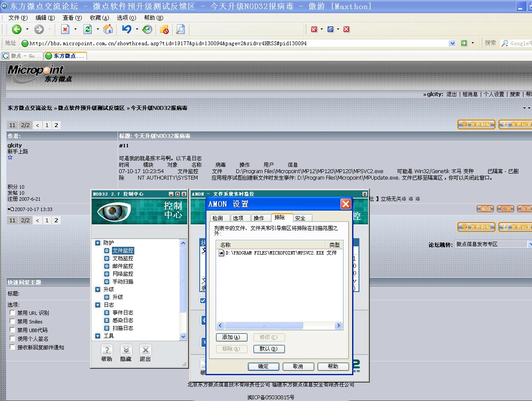Click the NOD32 eye logo in control center
Screen dimensions: 532x401
click(114, 211)
